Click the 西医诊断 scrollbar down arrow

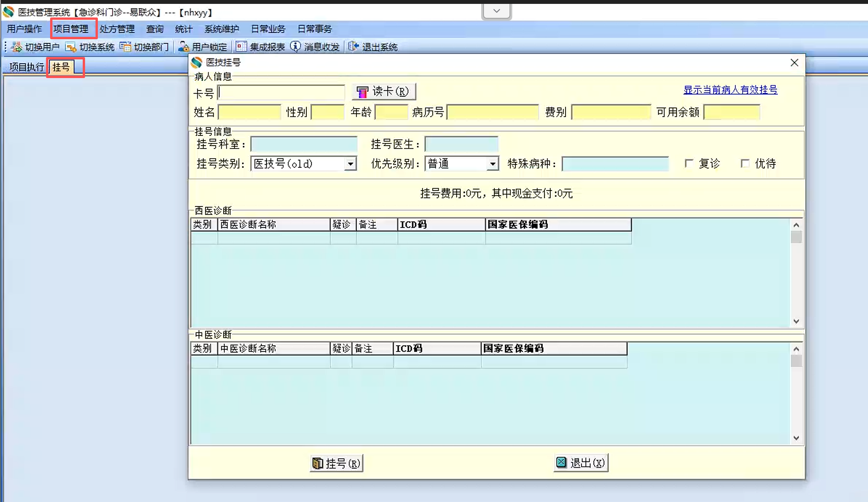[796, 321]
